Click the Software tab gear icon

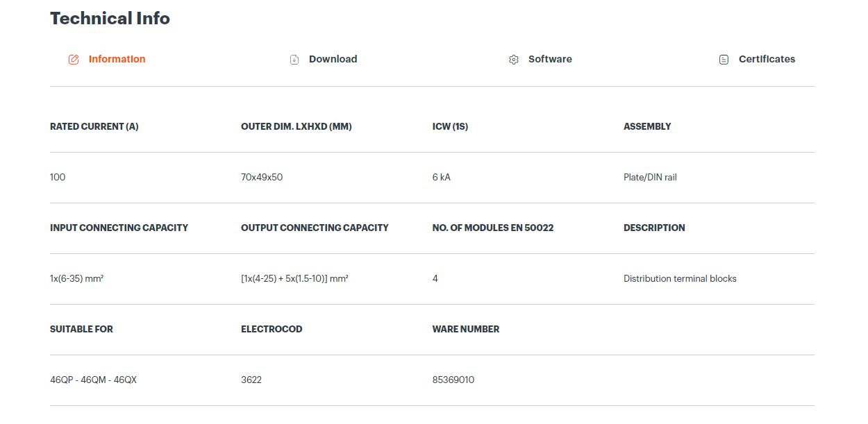coord(514,60)
